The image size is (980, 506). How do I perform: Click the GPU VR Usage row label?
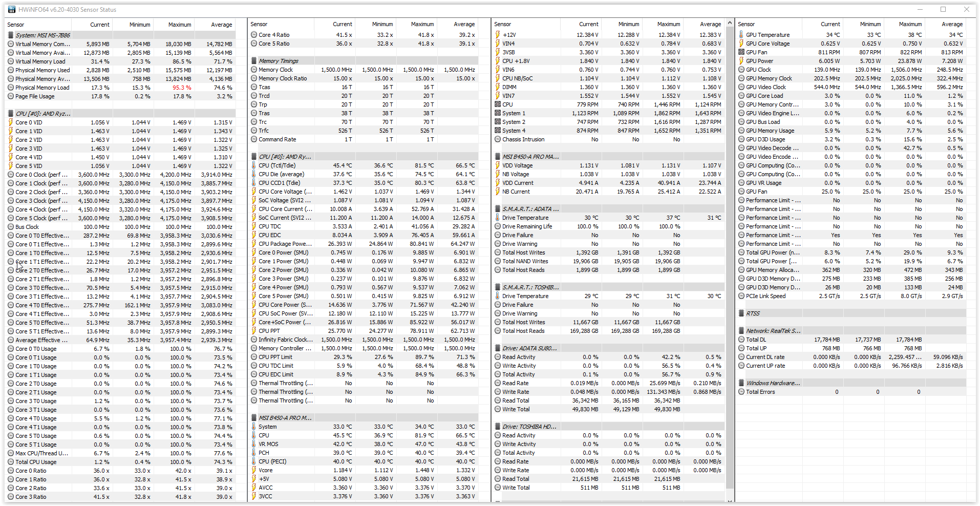(x=764, y=183)
